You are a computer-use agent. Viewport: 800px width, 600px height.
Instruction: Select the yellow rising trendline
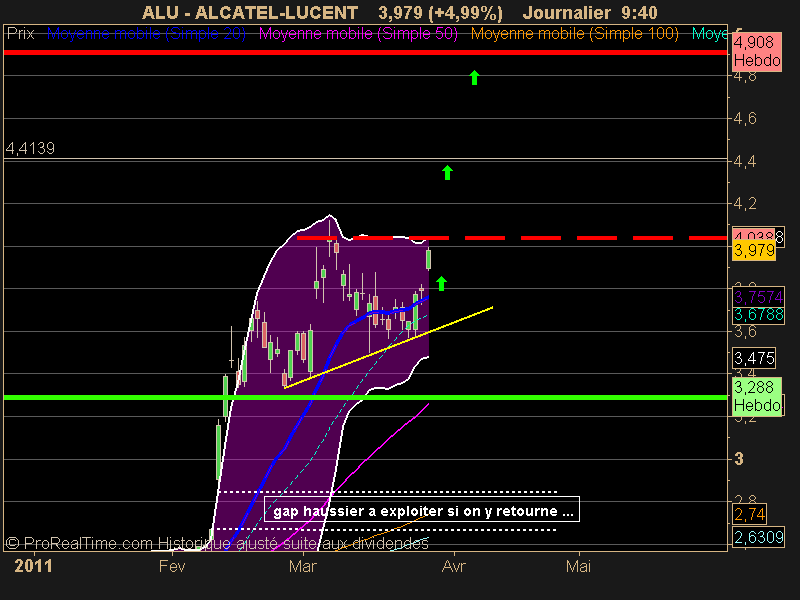coord(388,347)
